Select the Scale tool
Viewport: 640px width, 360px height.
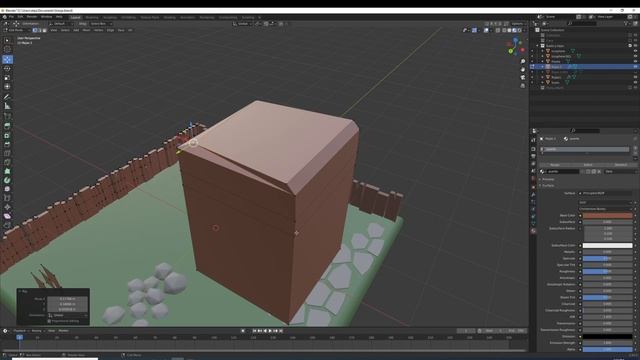click(x=7, y=78)
